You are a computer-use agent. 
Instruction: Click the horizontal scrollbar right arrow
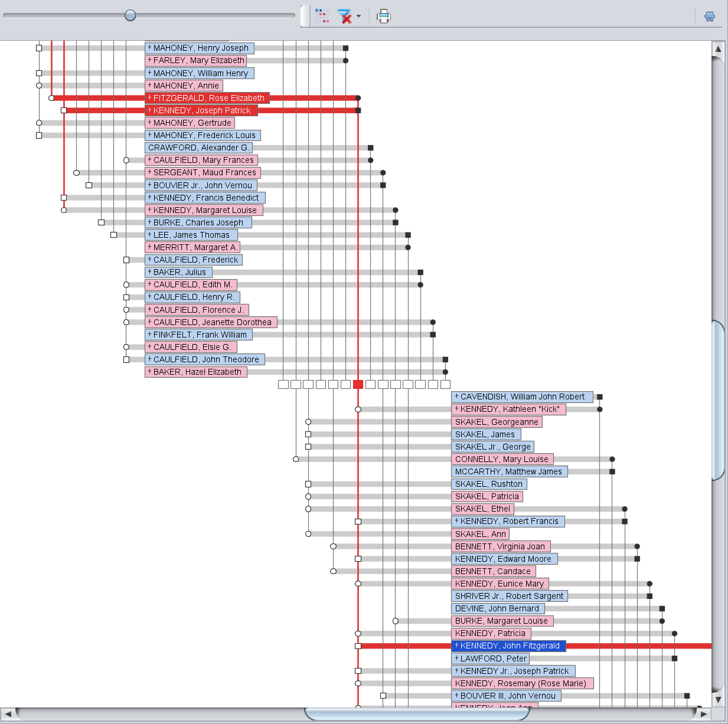click(x=704, y=714)
